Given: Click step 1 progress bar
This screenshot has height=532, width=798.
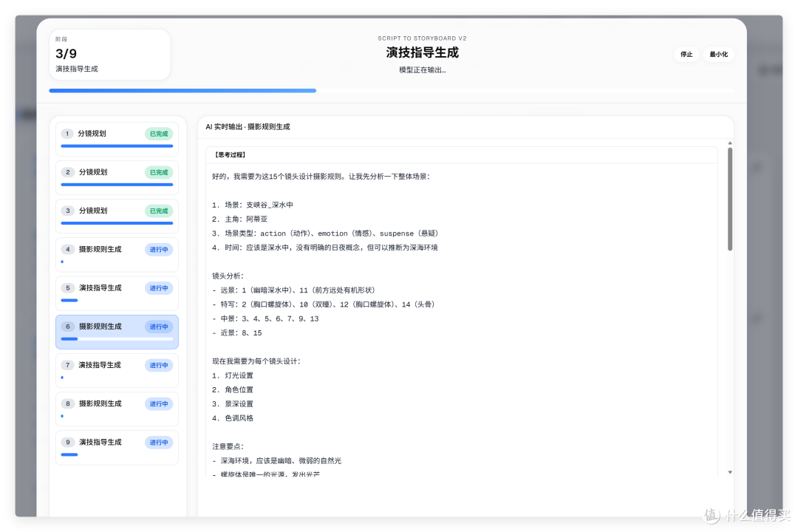Looking at the screenshot, I should (x=117, y=146).
